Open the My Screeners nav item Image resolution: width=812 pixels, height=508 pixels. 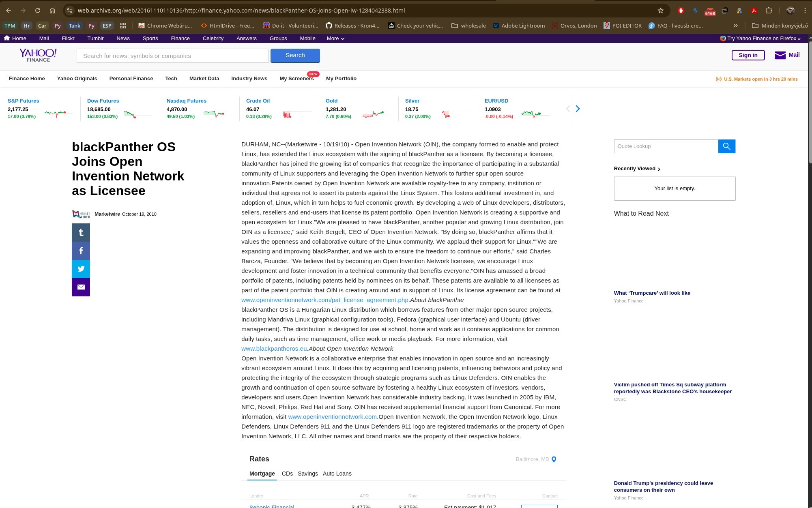296,79
